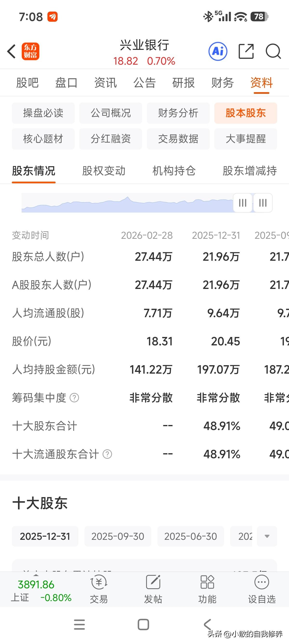Tap the Android back chevron button
This screenshot has width=289, height=644.
coord(208,624)
